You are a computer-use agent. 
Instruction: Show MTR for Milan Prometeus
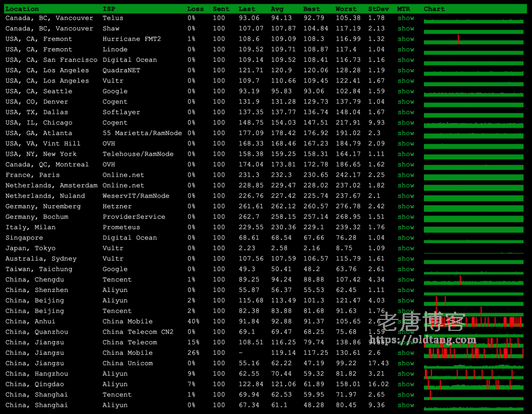pyautogui.click(x=406, y=228)
